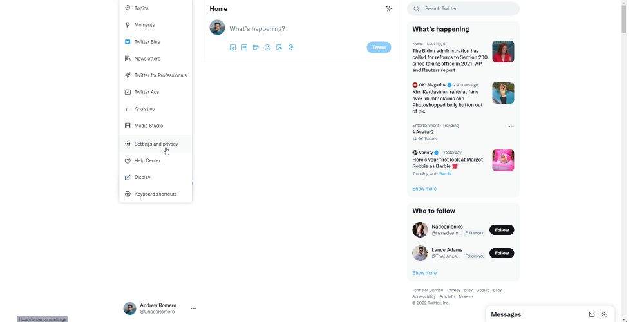Open new message compose icon in Messages

tap(592, 314)
